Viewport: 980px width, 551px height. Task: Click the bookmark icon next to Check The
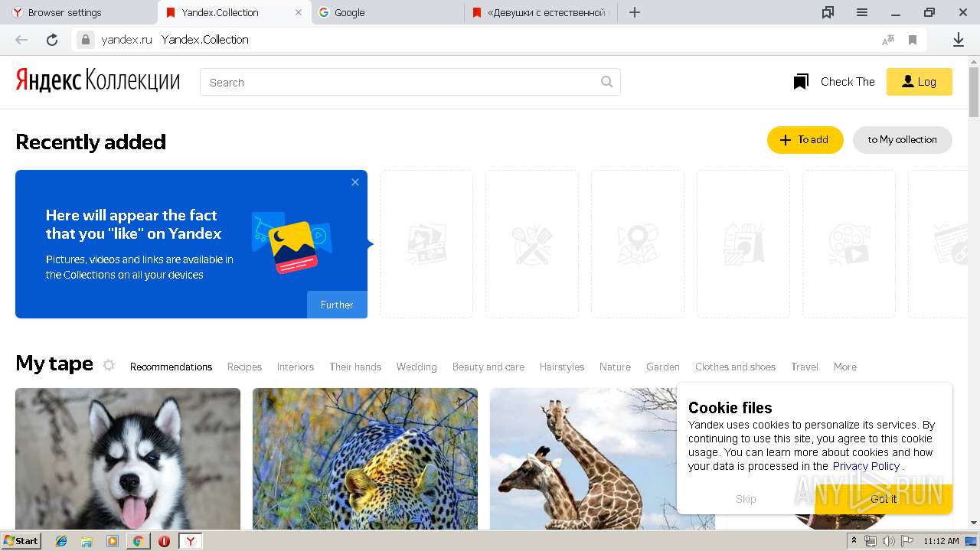click(801, 82)
